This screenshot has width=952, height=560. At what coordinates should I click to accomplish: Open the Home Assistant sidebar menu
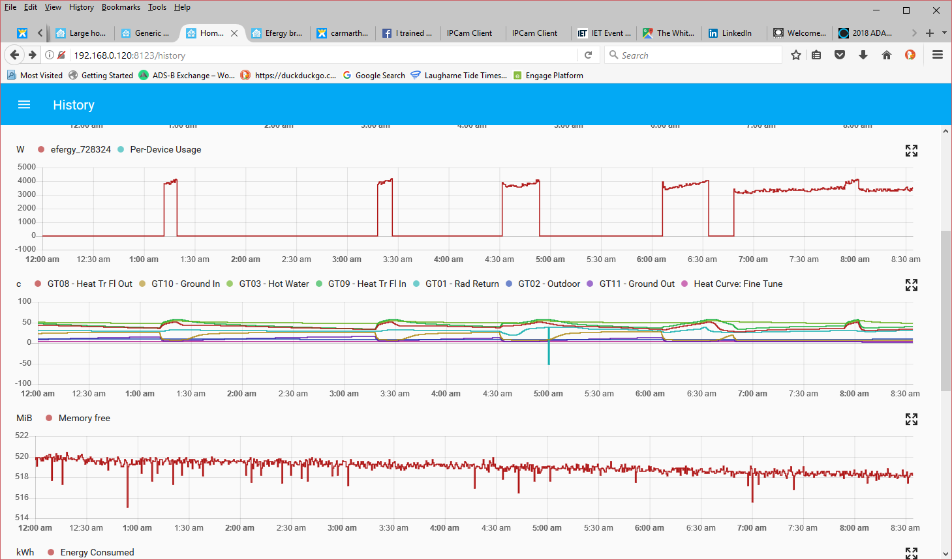[23, 104]
